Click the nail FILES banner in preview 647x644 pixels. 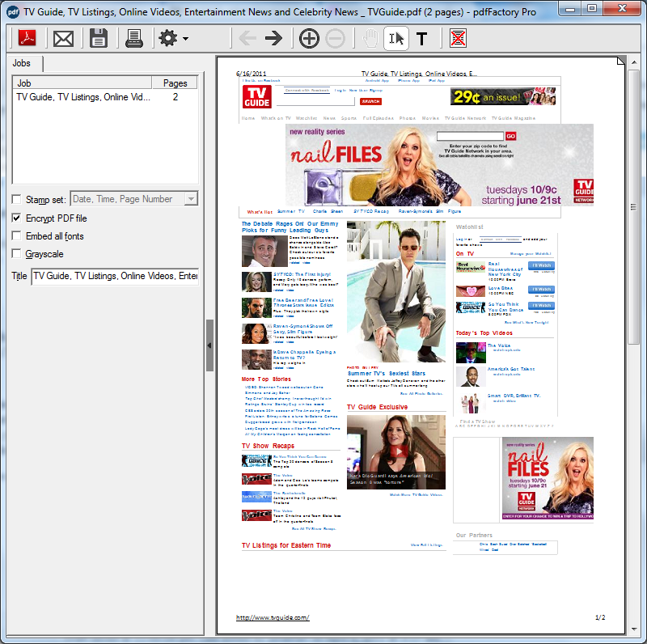tap(439, 165)
